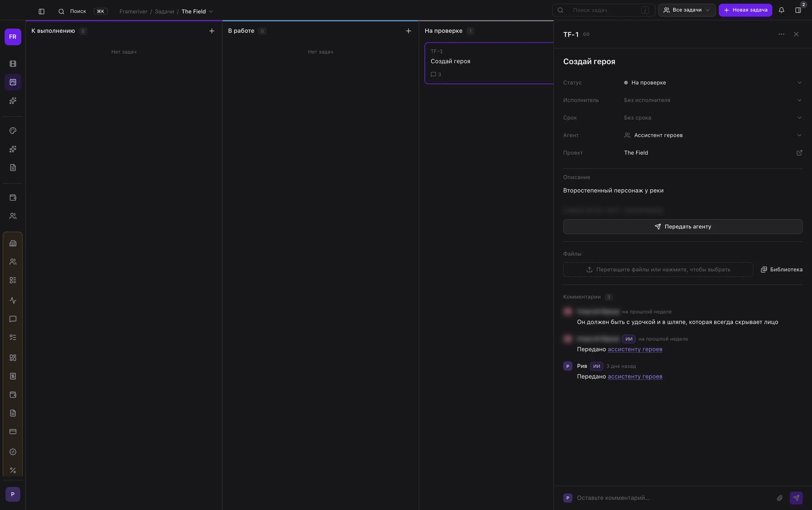
Task: Open project link next to The Field
Action: tap(799, 153)
